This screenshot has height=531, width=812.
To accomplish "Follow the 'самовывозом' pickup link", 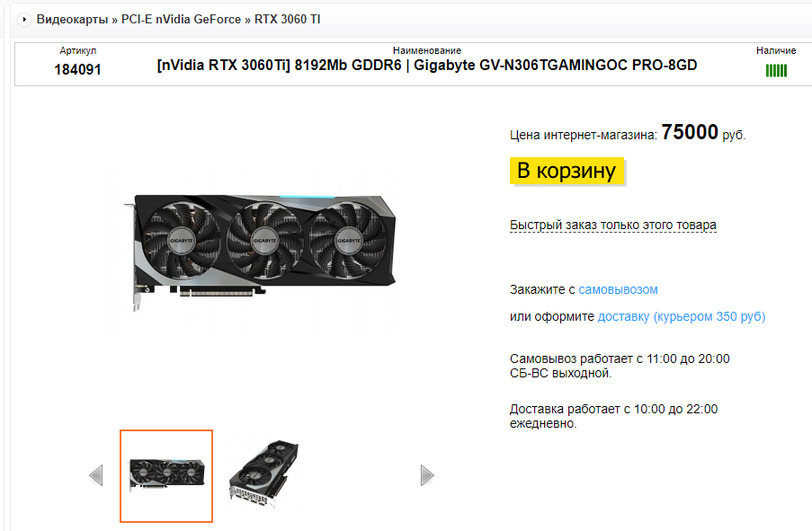I will click(x=618, y=290).
